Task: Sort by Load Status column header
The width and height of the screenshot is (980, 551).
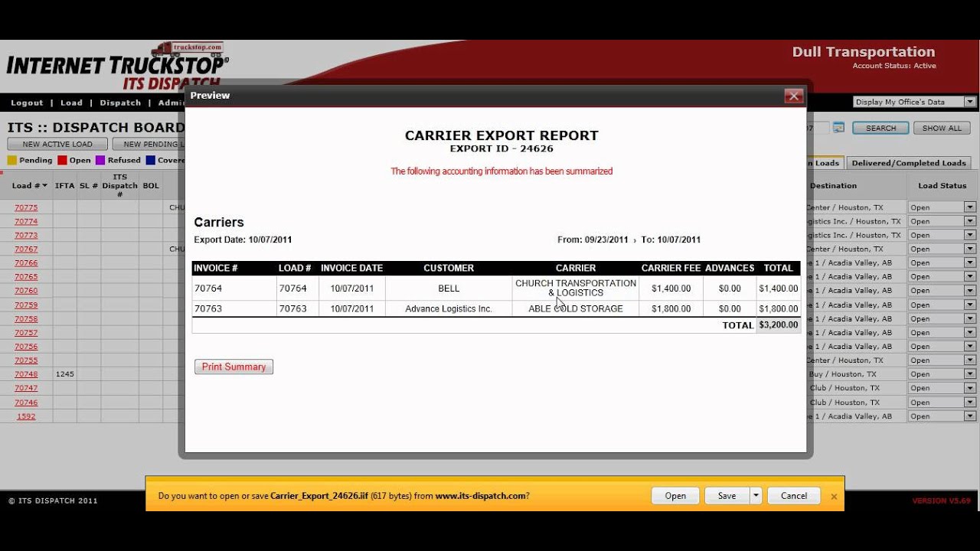Action: click(x=942, y=185)
